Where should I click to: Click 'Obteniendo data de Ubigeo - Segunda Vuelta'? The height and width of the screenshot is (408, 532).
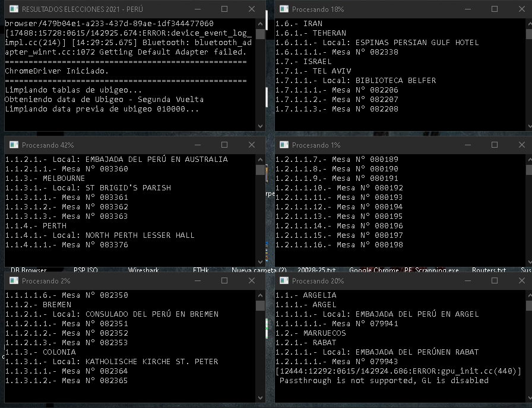point(104,99)
